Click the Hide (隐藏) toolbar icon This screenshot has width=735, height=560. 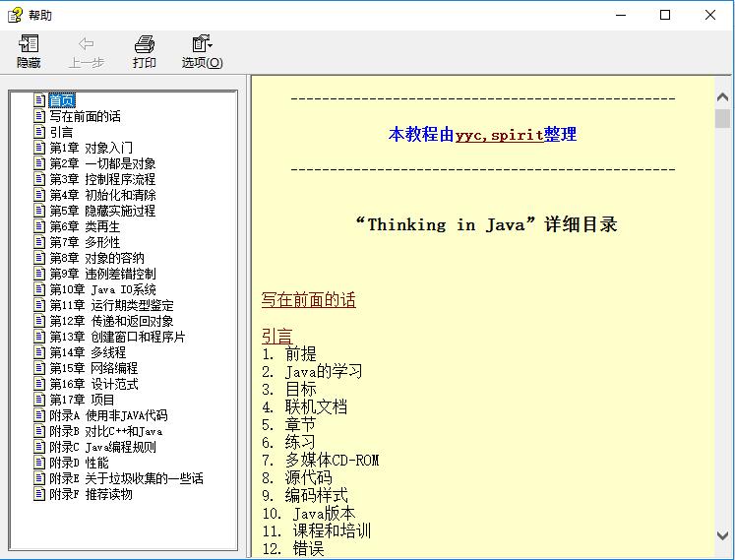click(29, 43)
